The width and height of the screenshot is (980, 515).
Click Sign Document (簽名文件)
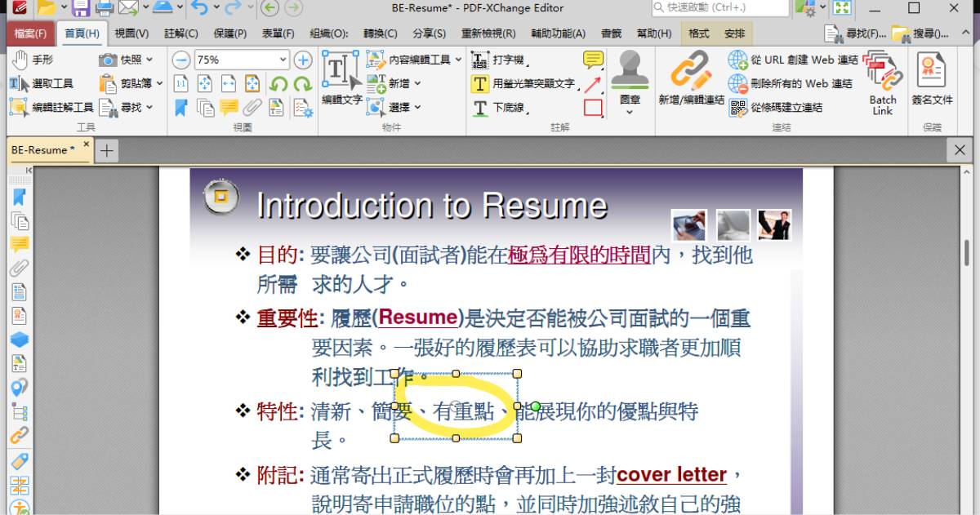(932, 80)
